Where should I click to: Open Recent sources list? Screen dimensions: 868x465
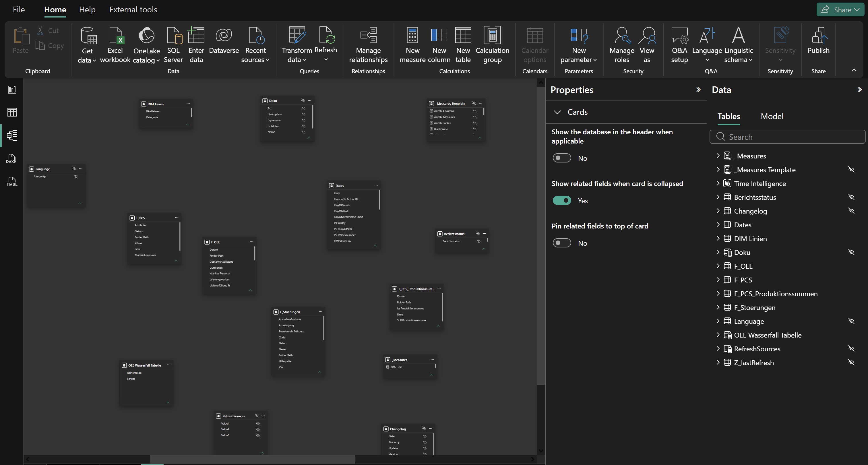click(x=255, y=45)
